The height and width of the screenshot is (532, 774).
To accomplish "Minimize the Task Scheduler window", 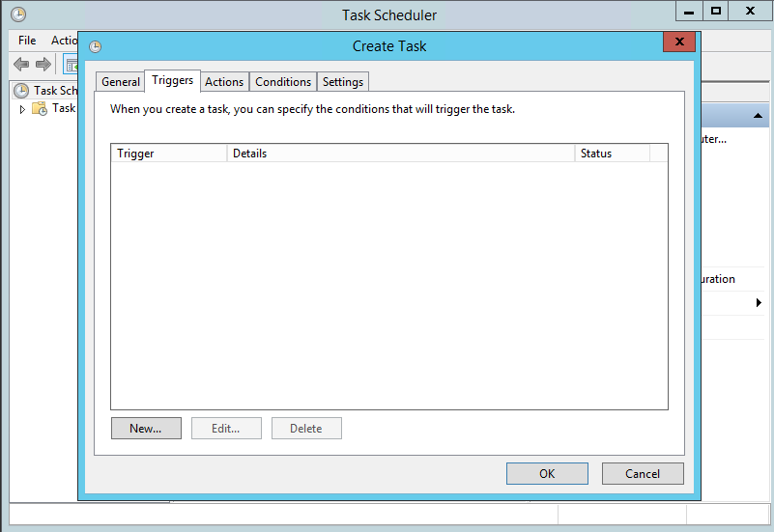I will pyautogui.click(x=689, y=12).
